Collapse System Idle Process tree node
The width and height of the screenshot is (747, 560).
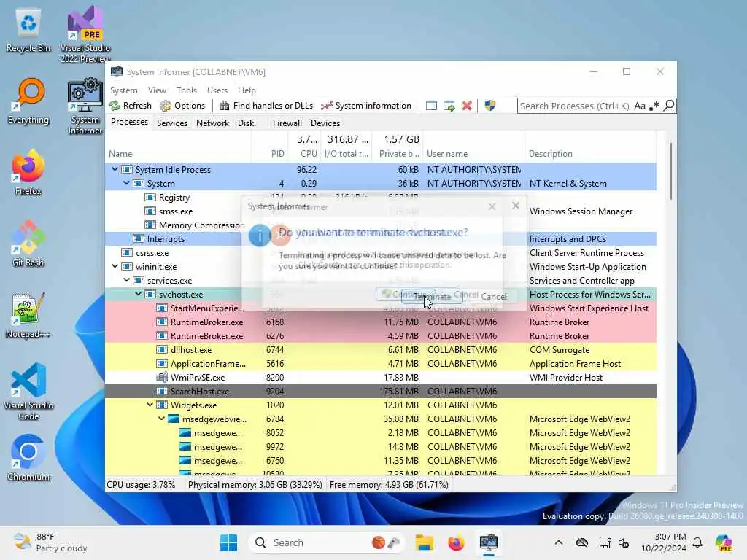coord(115,169)
